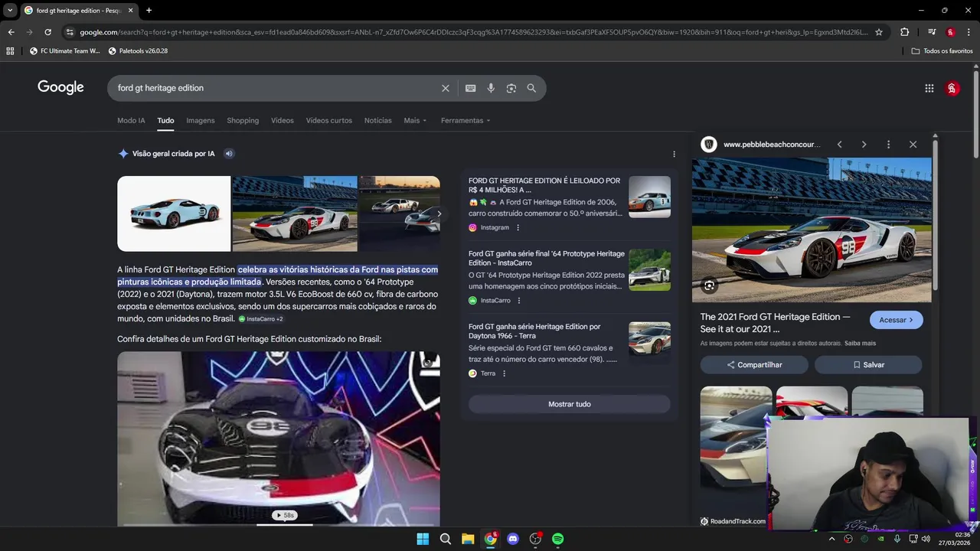The width and height of the screenshot is (980, 551).
Task: Click the Chrome address bar URL
Action: point(473,32)
